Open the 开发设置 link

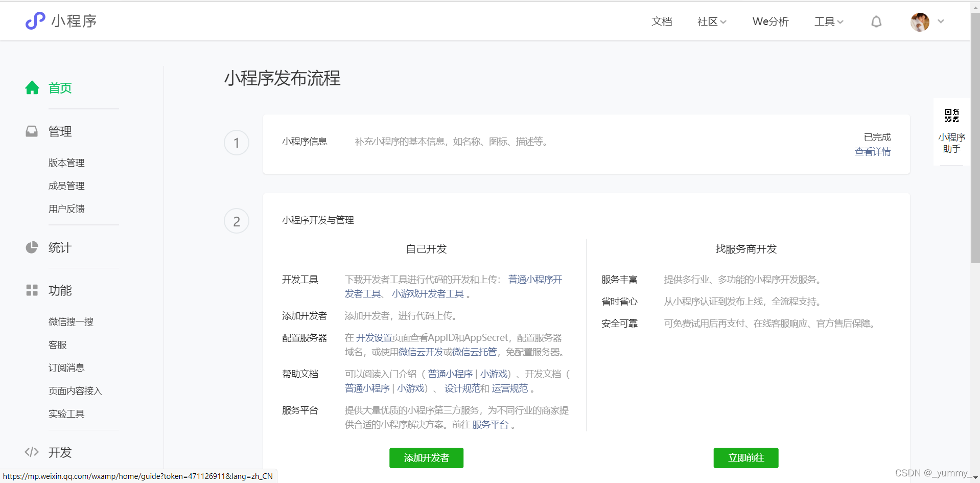(x=374, y=338)
